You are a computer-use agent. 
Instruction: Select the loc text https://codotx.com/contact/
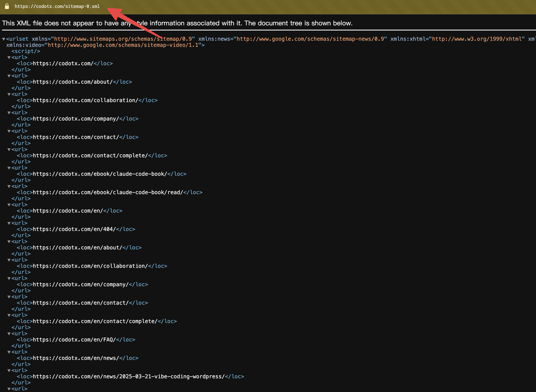point(76,137)
